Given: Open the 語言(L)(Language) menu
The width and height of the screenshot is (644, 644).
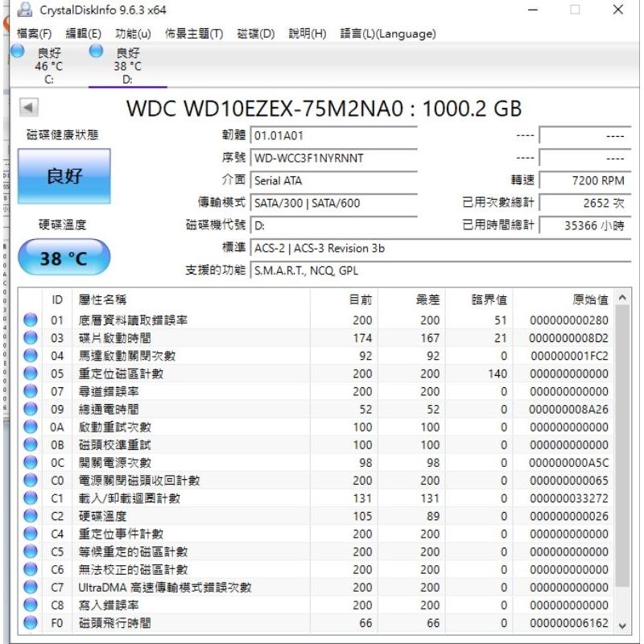Looking at the screenshot, I should pos(388,33).
